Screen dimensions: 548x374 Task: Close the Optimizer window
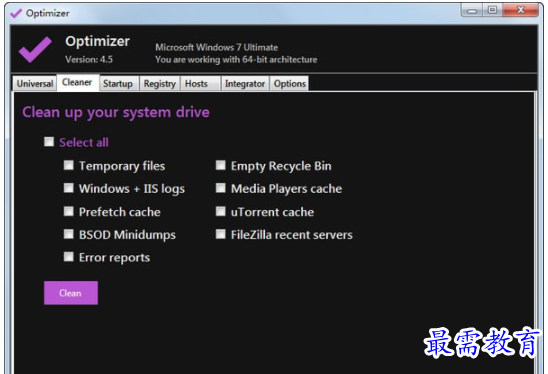[521, 10]
